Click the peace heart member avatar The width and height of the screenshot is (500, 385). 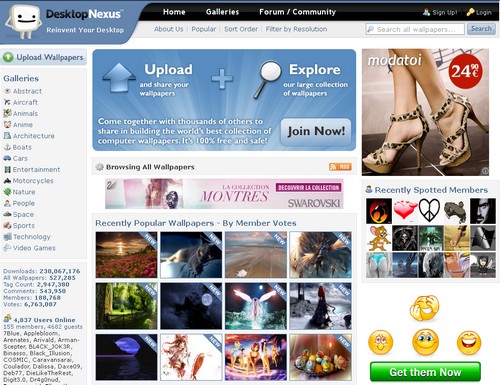click(430, 211)
